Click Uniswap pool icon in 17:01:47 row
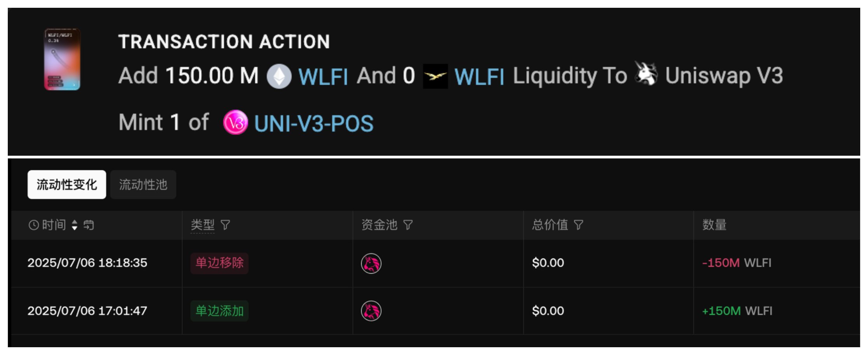 (x=371, y=311)
